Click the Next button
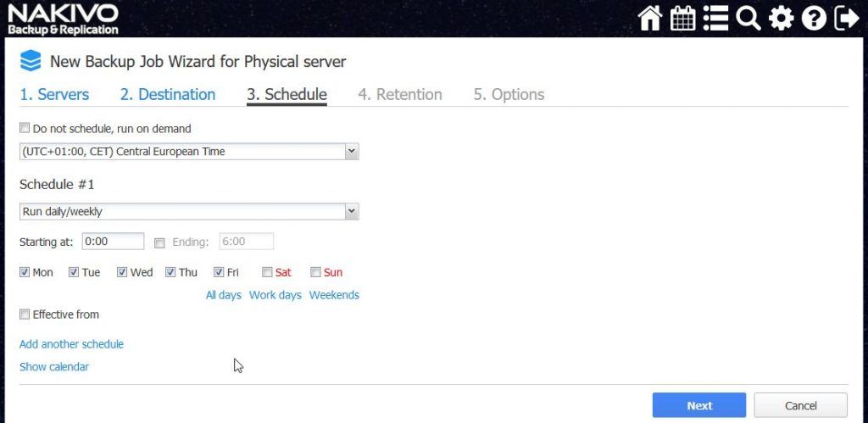Viewport: 868px width, 423px height. 699,405
